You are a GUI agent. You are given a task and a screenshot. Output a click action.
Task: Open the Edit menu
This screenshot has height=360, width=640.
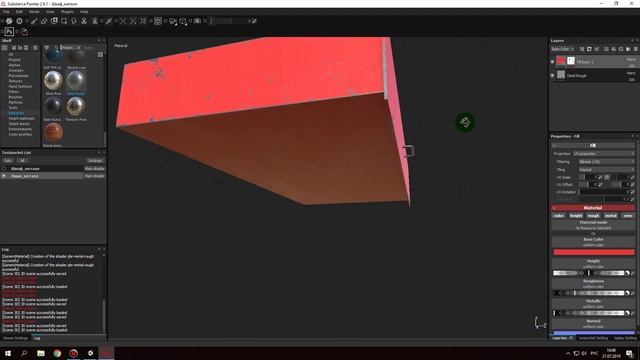pos(19,12)
